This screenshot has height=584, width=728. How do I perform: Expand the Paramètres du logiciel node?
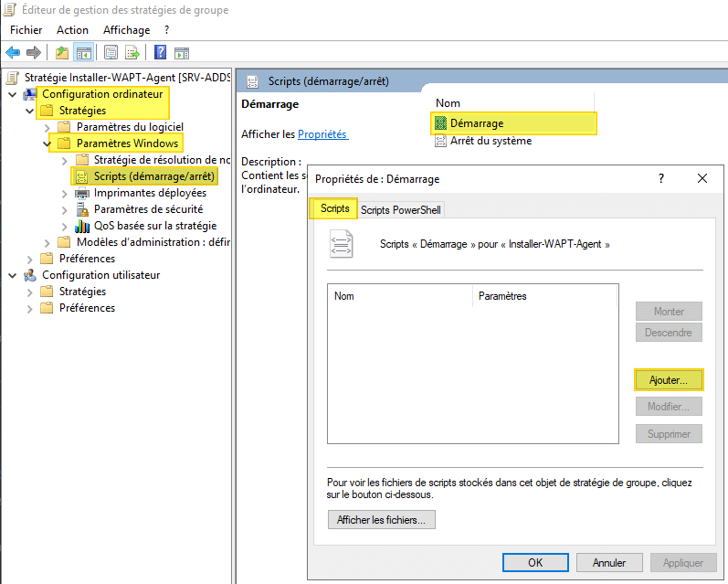click(47, 127)
